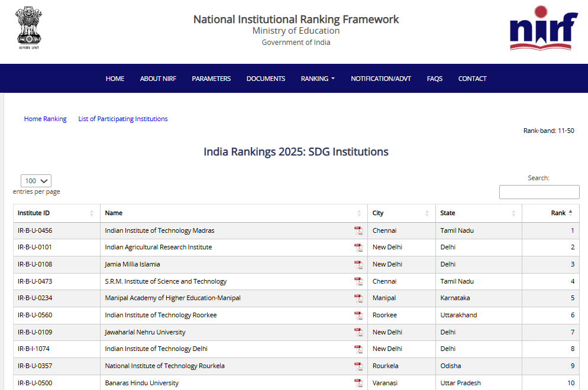Open PDF icon for Indian Institute of Technology Madras
The width and height of the screenshot is (588, 390).
[x=358, y=231]
